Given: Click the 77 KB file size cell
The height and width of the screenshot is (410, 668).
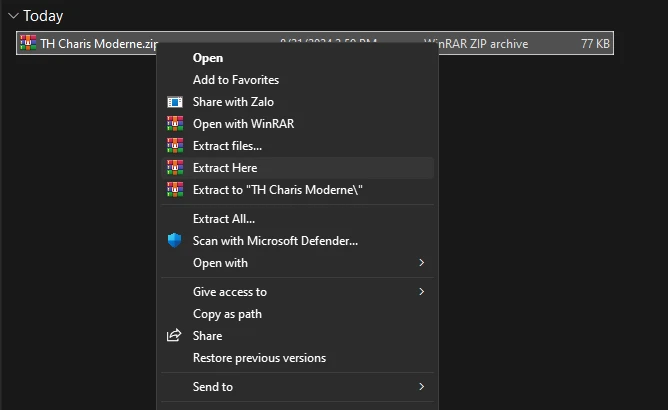Looking at the screenshot, I should click(x=594, y=44).
